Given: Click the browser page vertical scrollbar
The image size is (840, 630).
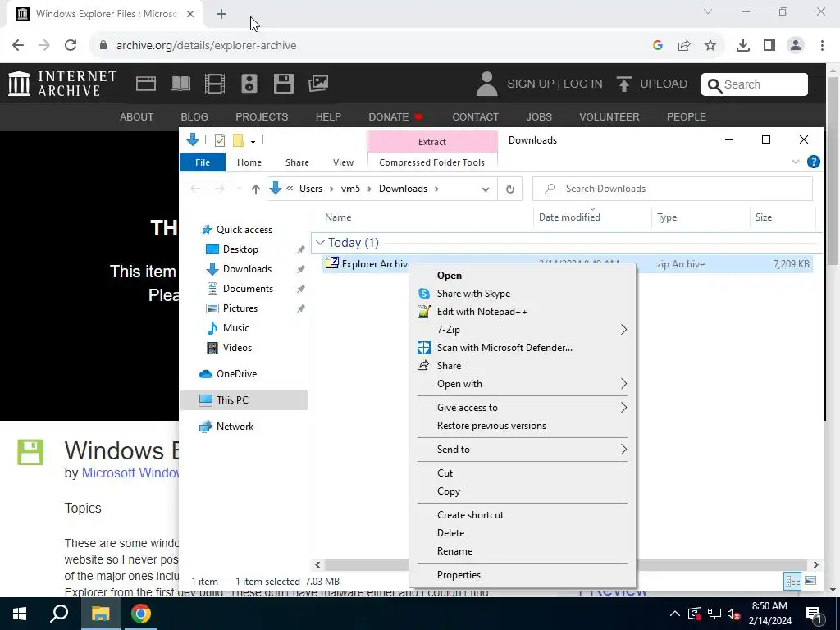Looking at the screenshot, I should (833, 171).
